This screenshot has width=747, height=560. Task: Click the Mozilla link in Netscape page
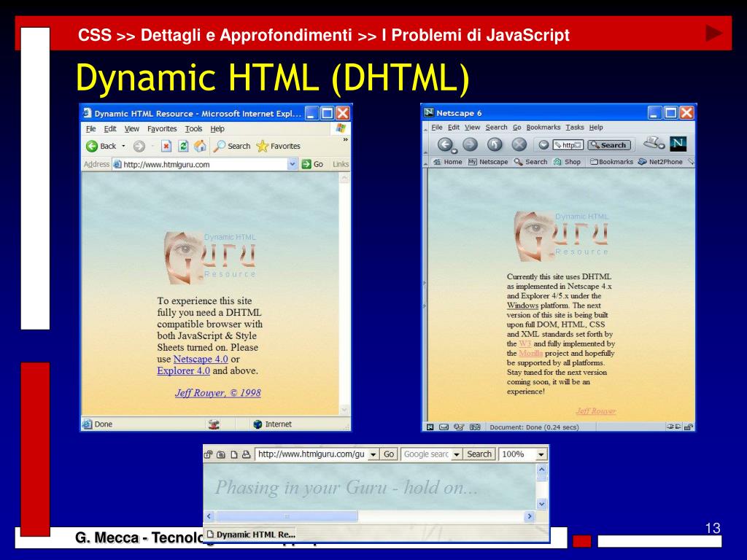point(531,354)
